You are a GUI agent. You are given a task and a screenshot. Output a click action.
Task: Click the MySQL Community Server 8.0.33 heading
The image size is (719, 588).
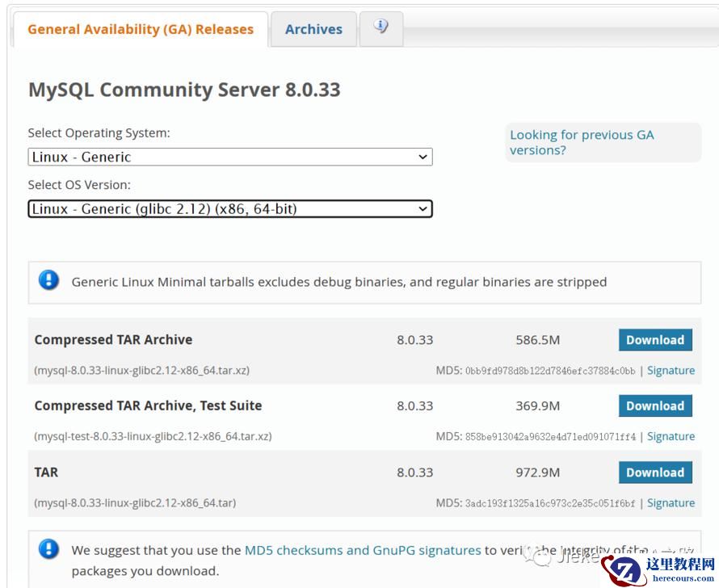coord(184,90)
